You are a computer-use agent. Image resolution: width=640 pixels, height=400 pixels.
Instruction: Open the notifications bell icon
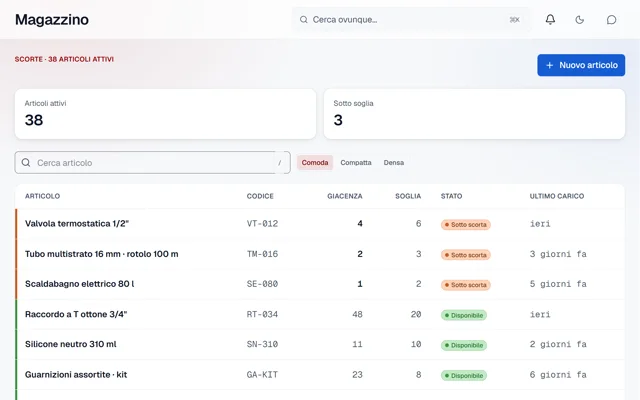tap(550, 20)
